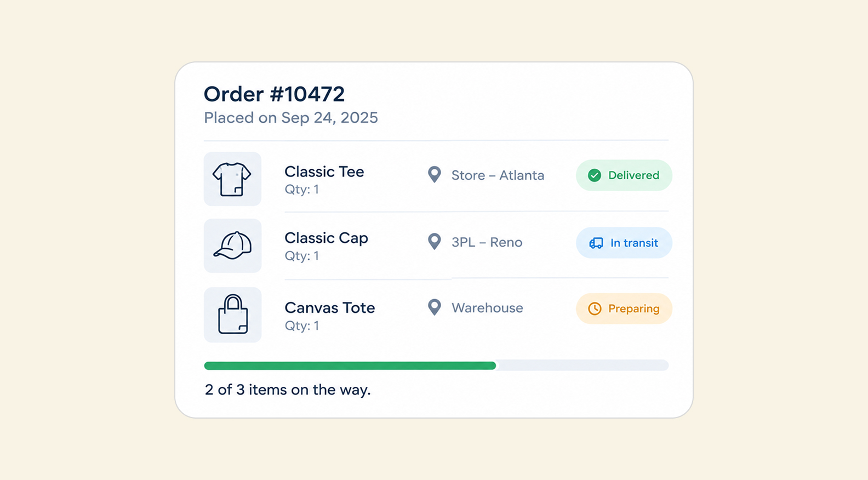Image resolution: width=868 pixels, height=480 pixels.
Task: Click the 2 of 3 items status text
Action: (288, 390)
